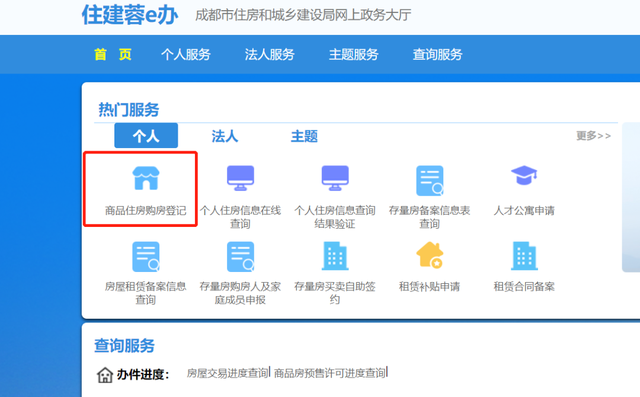Open 商品住房购房登记 storefront icon
Screen dimensions: 640x397
[146, 178]
